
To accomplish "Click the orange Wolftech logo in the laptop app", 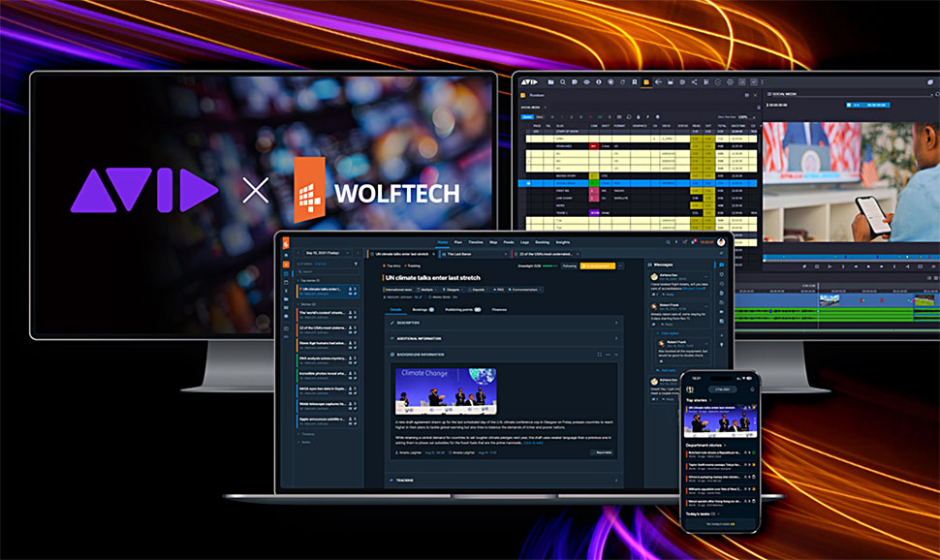I will tap(286, 241).
